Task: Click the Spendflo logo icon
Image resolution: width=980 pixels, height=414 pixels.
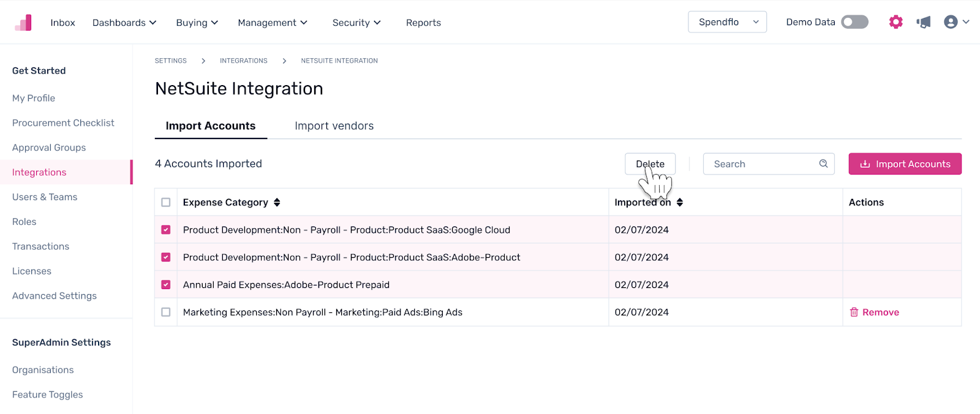Action: 23,23
